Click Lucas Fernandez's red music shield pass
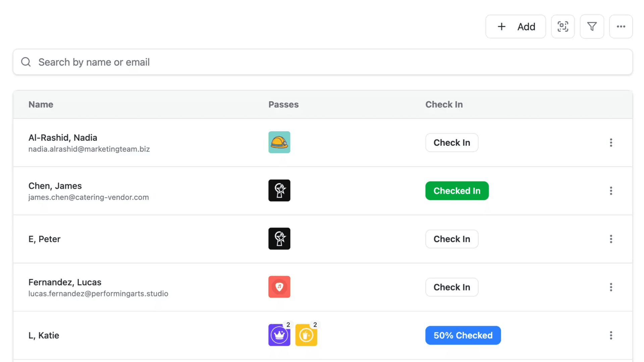Image resolution: width=644 pixels, height=362 pixels. [279, 287]
